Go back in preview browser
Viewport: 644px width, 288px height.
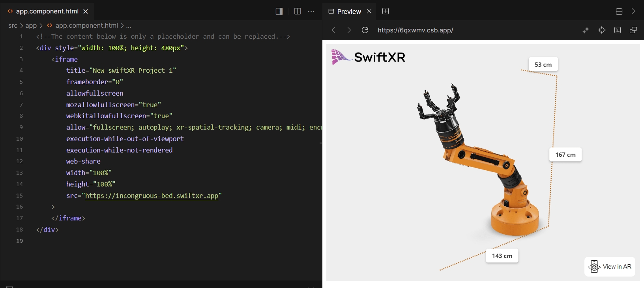[x=334, y=30]
